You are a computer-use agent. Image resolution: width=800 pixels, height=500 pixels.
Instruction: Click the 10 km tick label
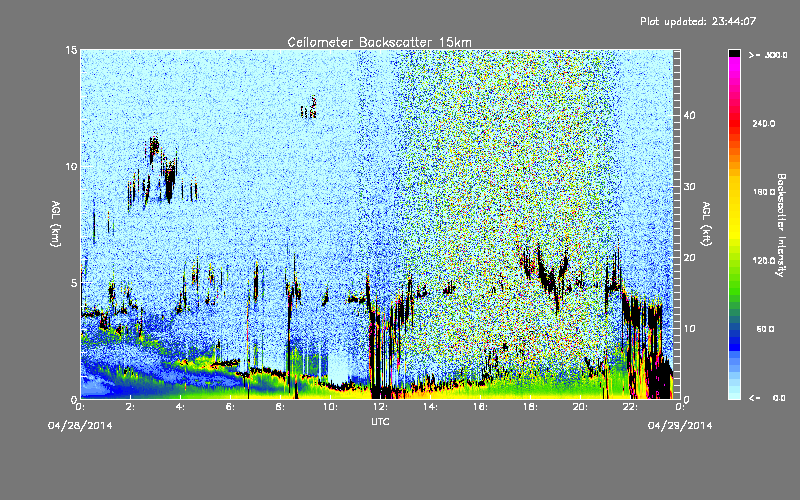click(71, 167)
